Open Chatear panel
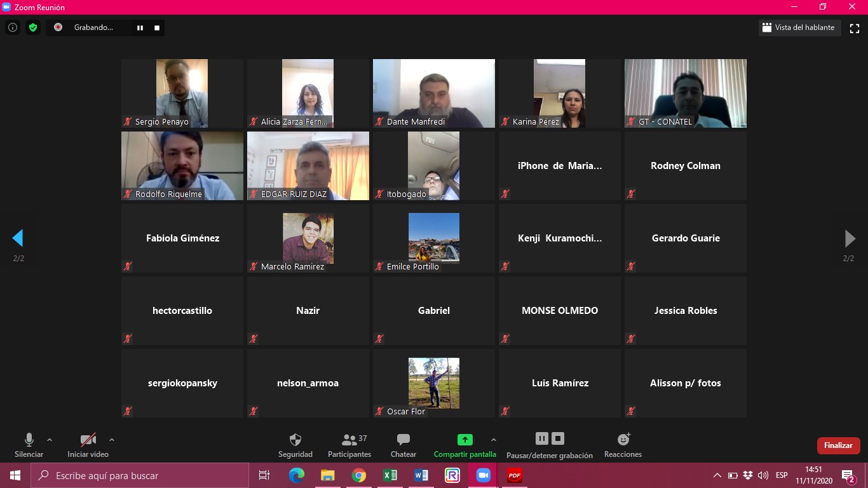Viewport: 868px width, 488px height. tap(403, 445)
